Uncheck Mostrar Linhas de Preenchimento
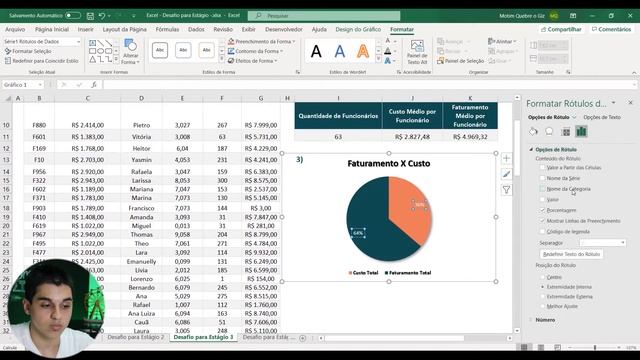640x360 pixels. tap(542, 220)
